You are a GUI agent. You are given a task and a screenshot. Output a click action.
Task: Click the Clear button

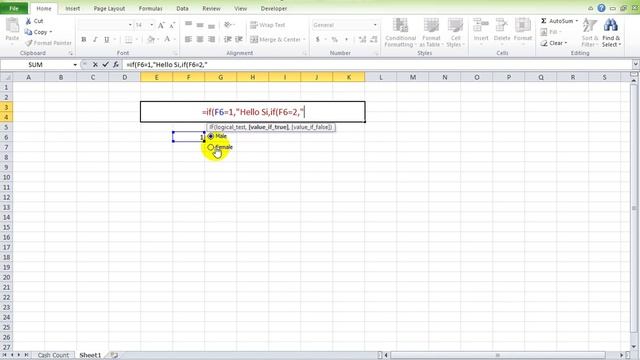(x=553, y=43)
